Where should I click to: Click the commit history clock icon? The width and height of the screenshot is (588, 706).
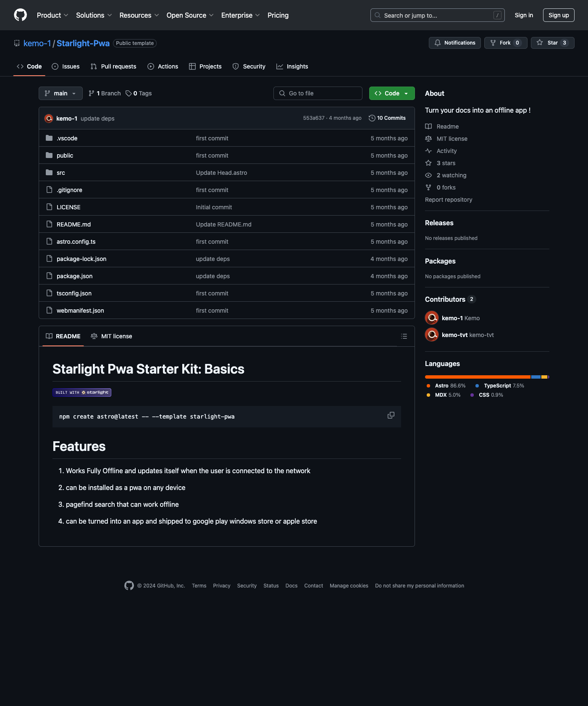(372, 118)
